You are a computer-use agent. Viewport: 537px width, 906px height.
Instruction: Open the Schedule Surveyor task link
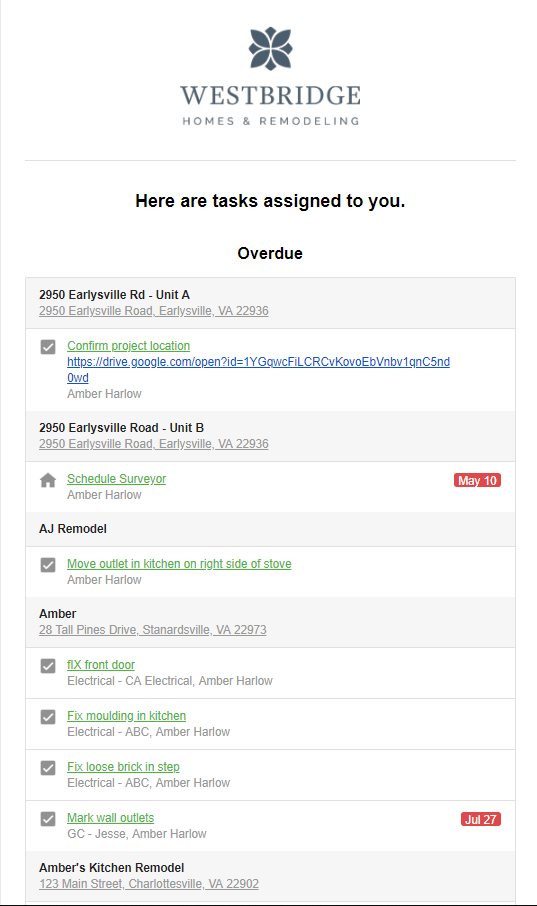tap(116, 478)
